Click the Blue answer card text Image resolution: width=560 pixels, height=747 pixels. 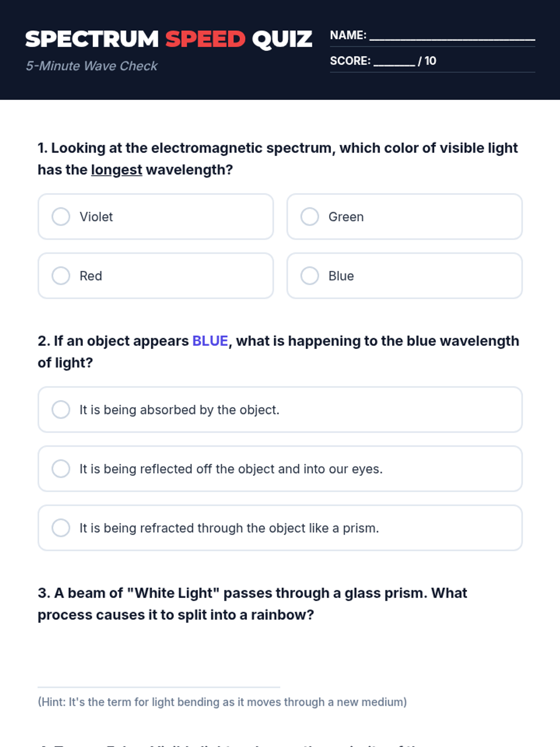341,276
